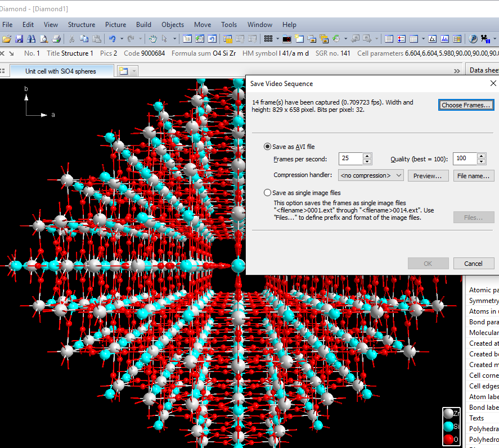Open Help via the question mark icon
499x448 pixels.
[x=474, y=39]
